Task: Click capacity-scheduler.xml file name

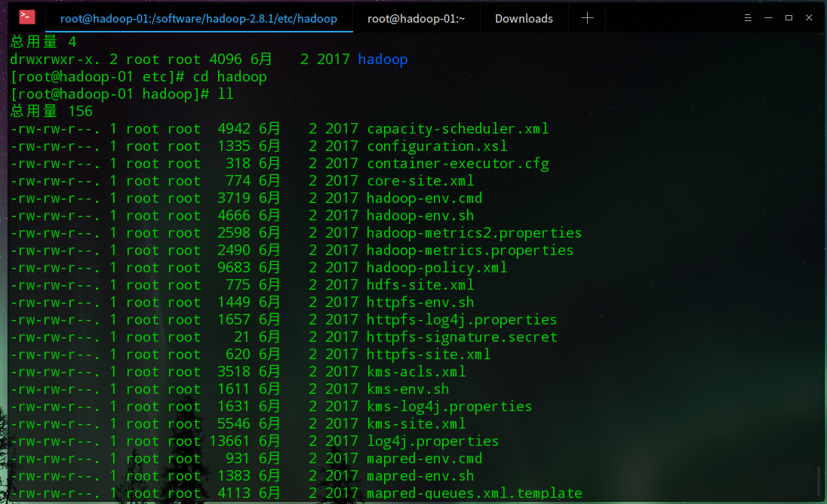Action: pos(458,128)
